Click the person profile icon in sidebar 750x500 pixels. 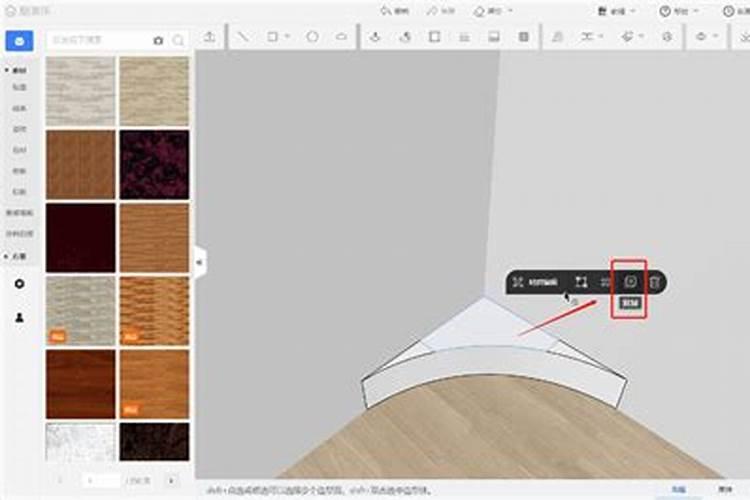[x=19, y=317]
